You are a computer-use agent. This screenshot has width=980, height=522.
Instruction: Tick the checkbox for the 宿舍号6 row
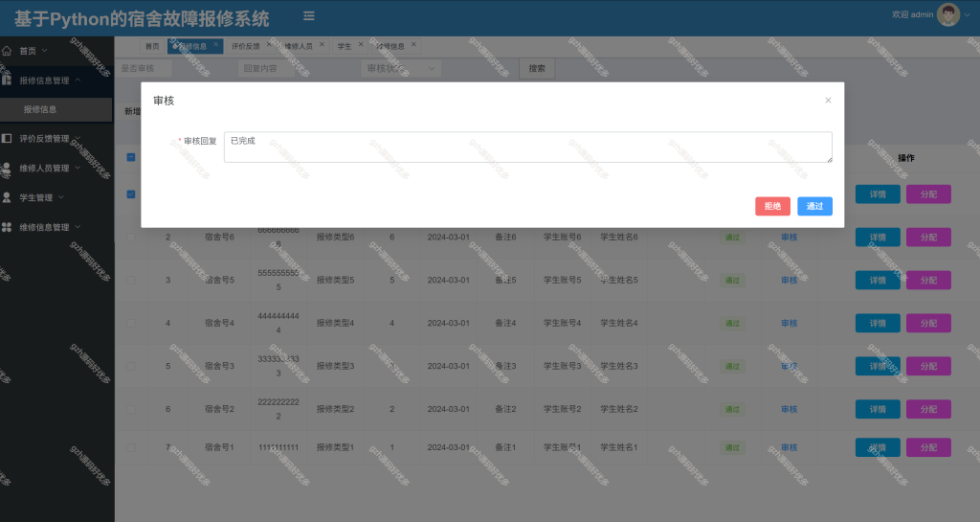pos(130,237)
